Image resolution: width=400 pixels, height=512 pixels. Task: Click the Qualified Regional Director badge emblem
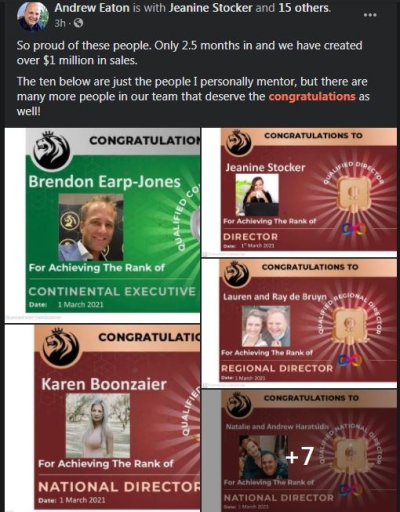coord(350,325)
